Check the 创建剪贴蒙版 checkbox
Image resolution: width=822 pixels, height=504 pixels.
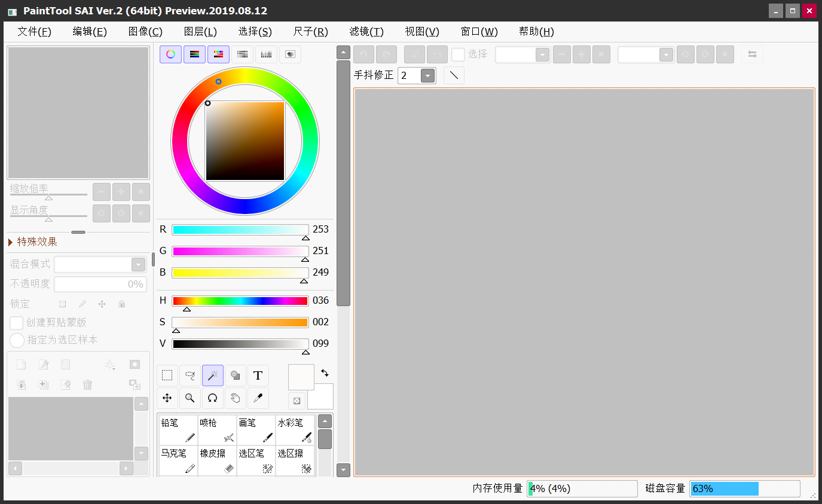[x=17, y=322]
